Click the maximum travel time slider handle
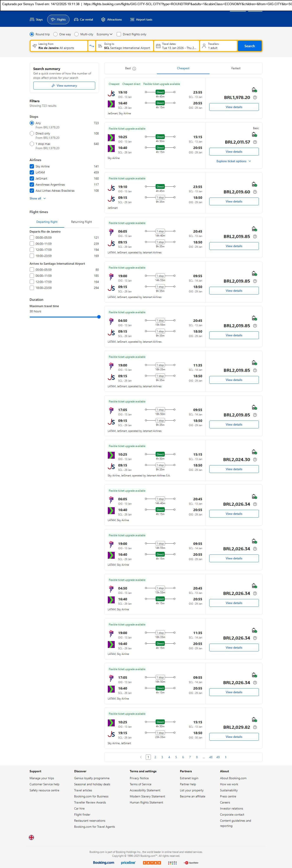 [99, 317]
